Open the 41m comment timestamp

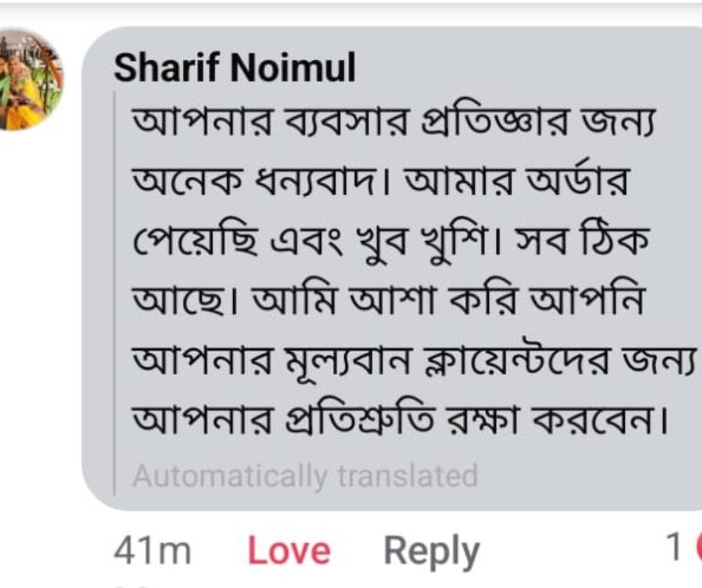(x=152, y=551)
